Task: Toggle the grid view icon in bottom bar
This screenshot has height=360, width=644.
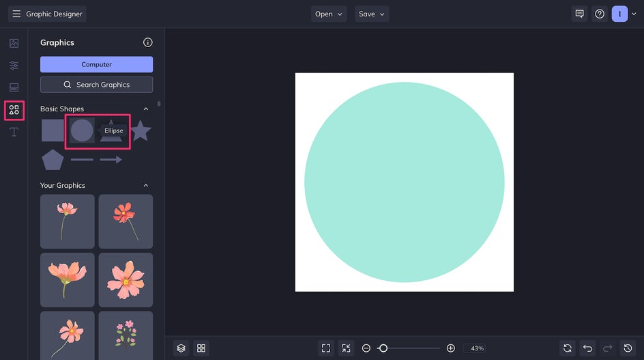Action: 201,348
